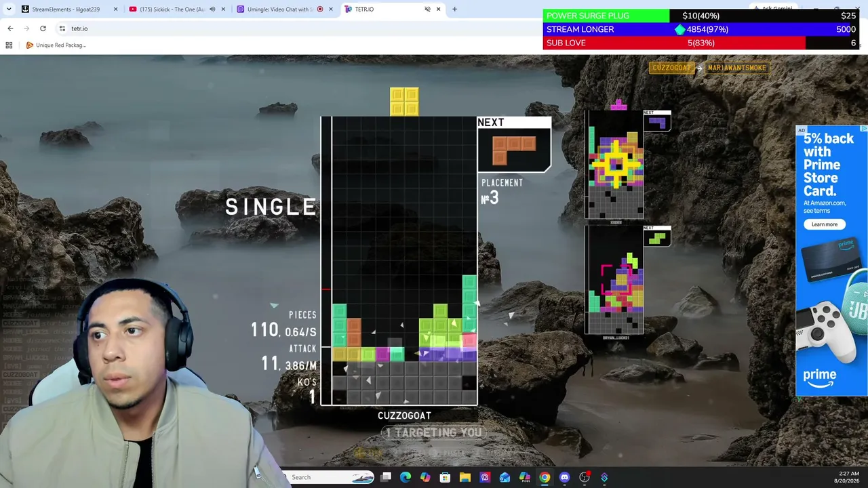Viewport: 868px width, 488px height.
Task: Launch Microsoft Edge from the taskbar
Action: (406, 477)
